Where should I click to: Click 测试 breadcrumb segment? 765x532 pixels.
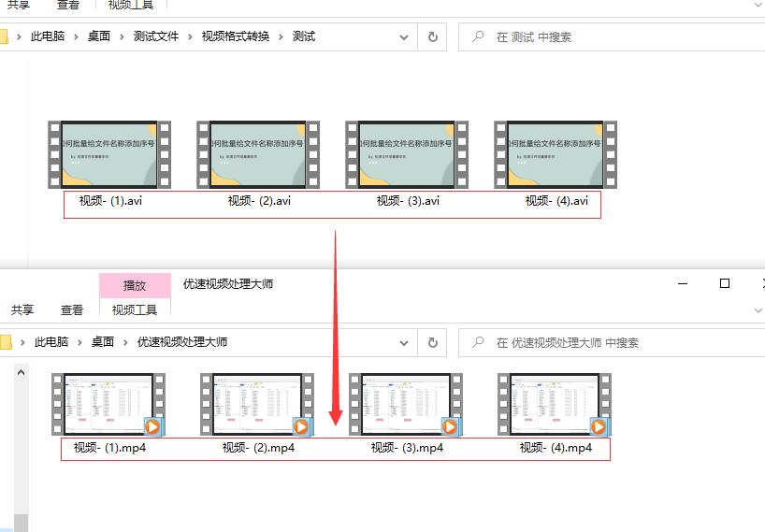tap(304, 36)
